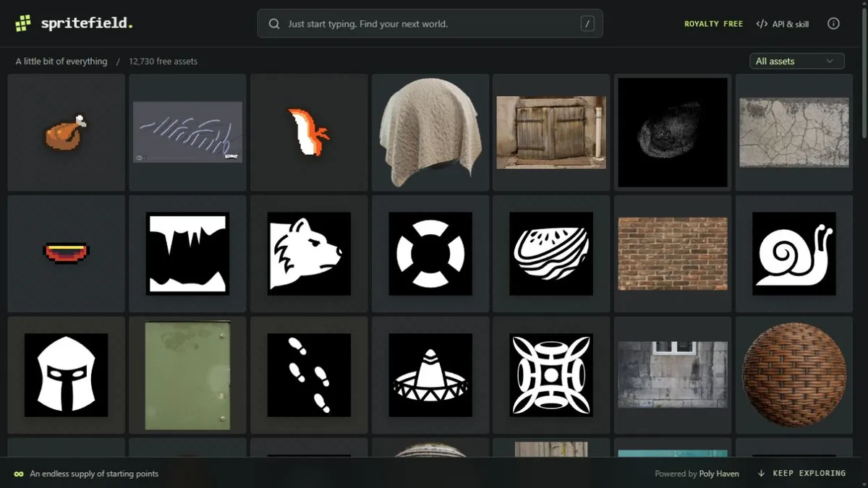
Task: Select the pixel red bowl sprite
Action: click(66, 253)
